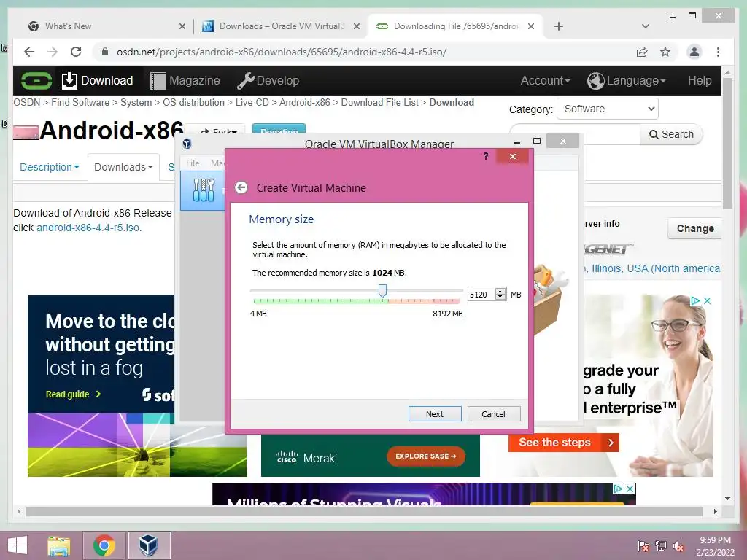Click See the steps ad button
747x560 pixels.
coord(564,443)
